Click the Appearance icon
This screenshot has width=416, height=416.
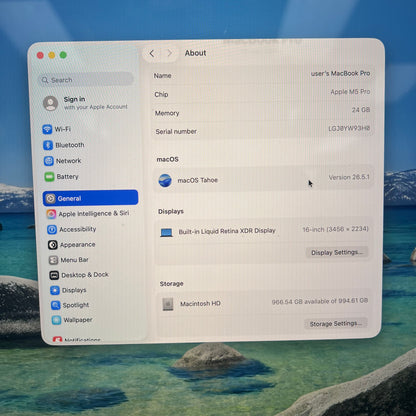[x=53, y=245]
